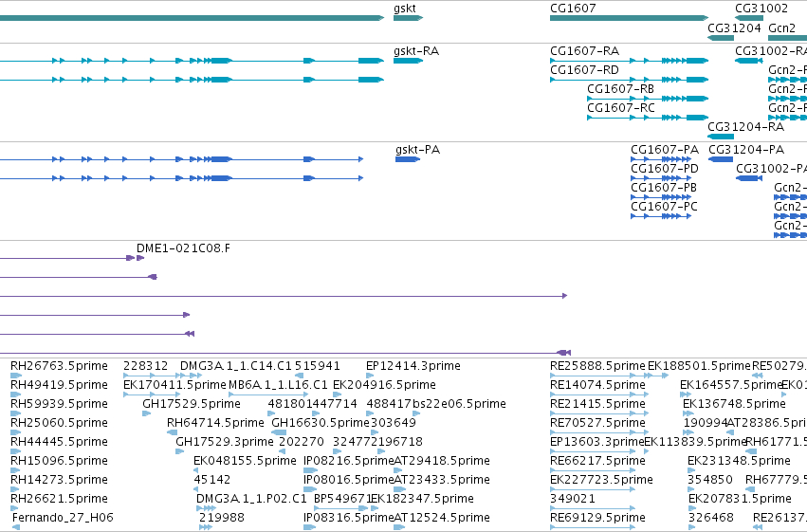Image resolution: width=807 pixels, height=532 pixels.
Task: Click the gskt-PA protein label
Action: (418, 150)
